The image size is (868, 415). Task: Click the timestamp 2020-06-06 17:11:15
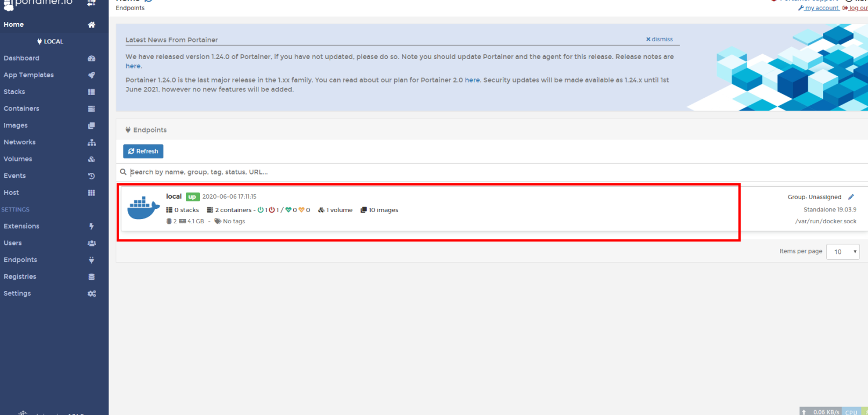(229, 196)
